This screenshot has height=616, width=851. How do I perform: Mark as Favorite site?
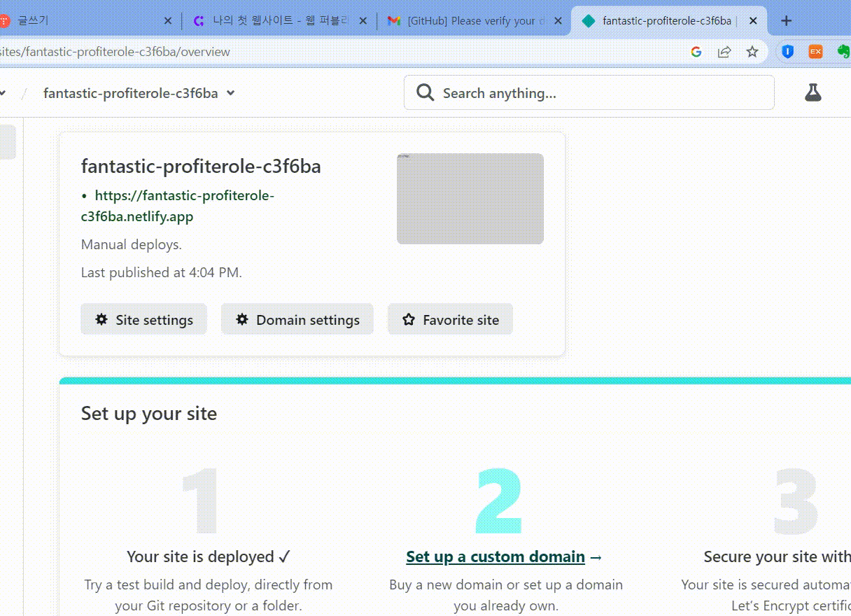click(x=450, y=319)
